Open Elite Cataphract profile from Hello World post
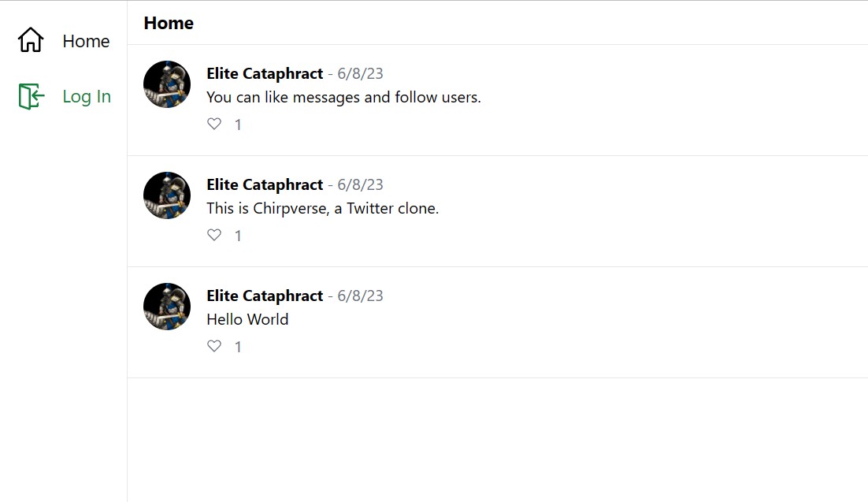Viewport: 868px width, 502px height. click(265, 296)
